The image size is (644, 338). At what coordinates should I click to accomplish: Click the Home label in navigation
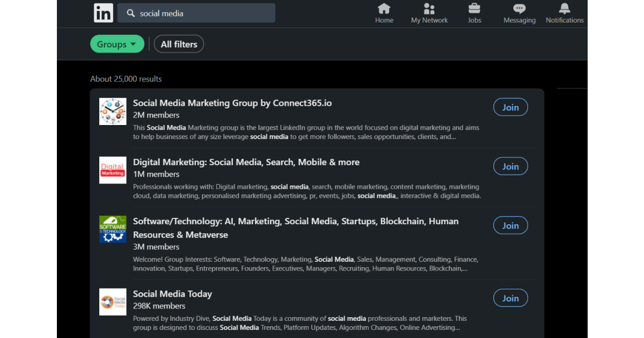click(384, 20)
